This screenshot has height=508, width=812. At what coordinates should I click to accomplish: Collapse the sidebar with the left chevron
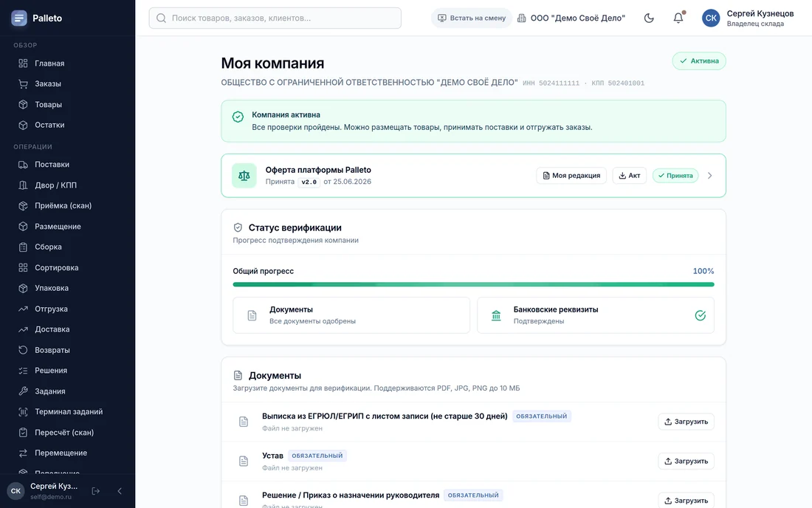pos(120,491)
